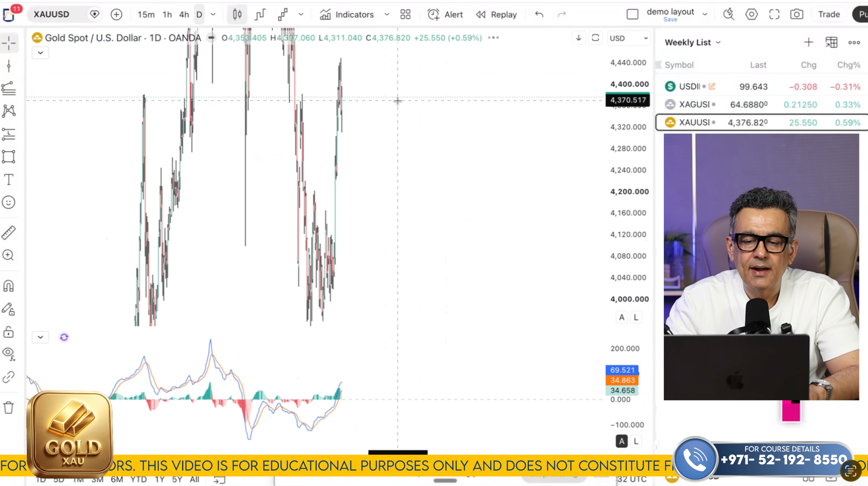Select the XAUUSI gold watchlist row

click(762, 123)
